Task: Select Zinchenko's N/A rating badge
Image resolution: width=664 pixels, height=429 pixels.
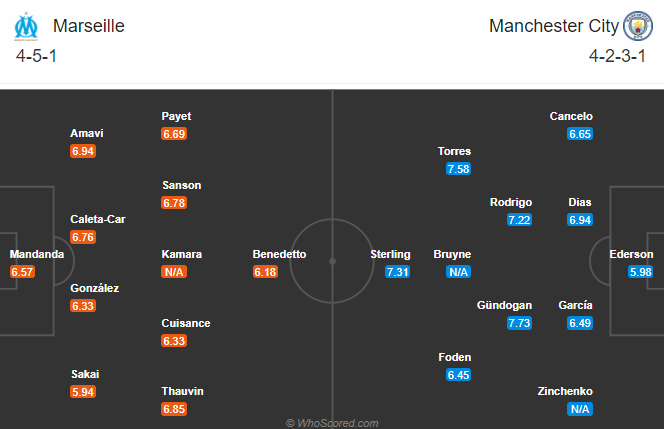Action: coord(580,409)
